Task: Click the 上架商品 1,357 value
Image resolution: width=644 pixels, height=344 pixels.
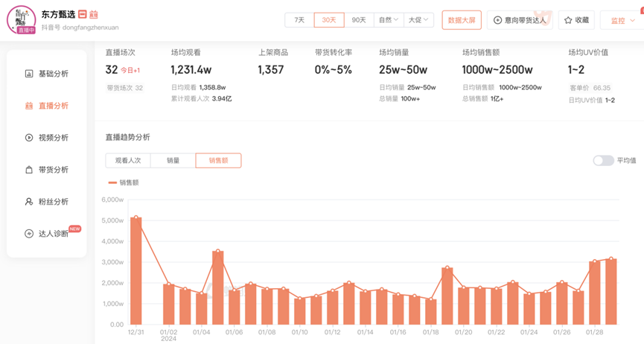Action: tap(271, 70)
